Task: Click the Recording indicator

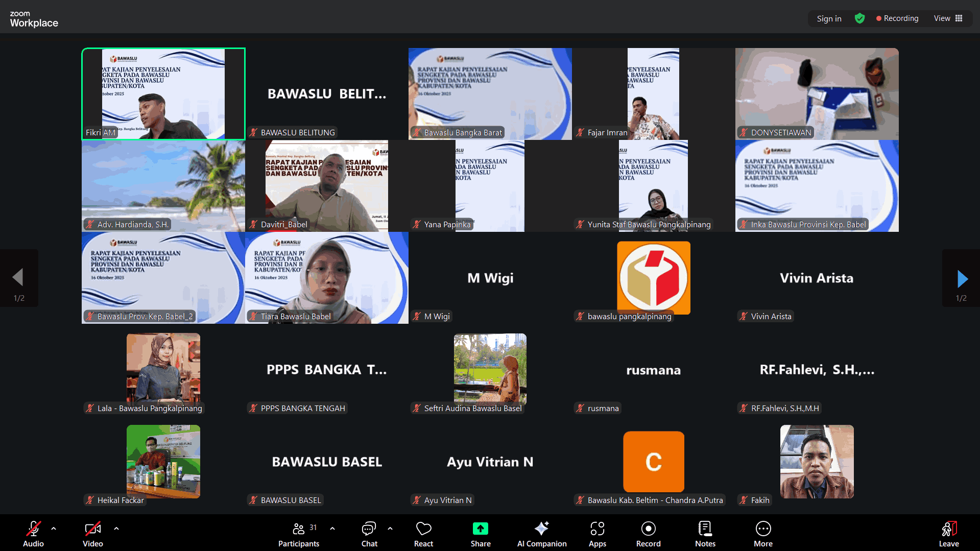Action: pyautogui.click(x=897, y=18)
